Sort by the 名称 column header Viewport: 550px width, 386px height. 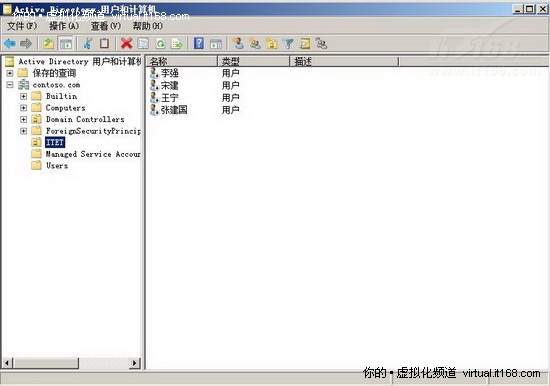click(182, 61)
